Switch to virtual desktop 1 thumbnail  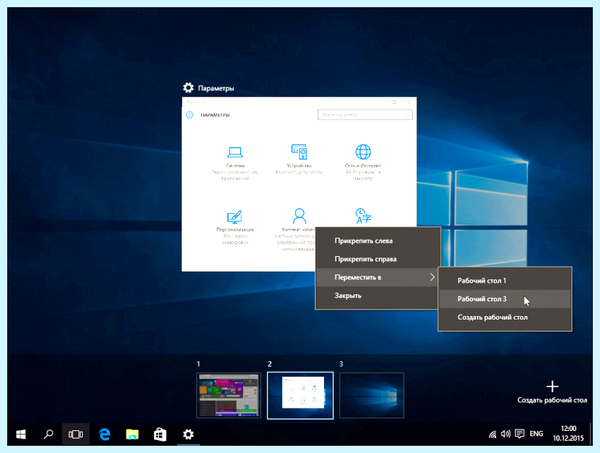[229, 395]
